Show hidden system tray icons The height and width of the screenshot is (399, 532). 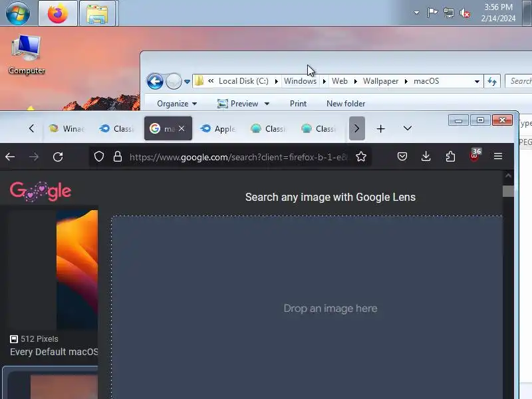click(x=416, y=13)
